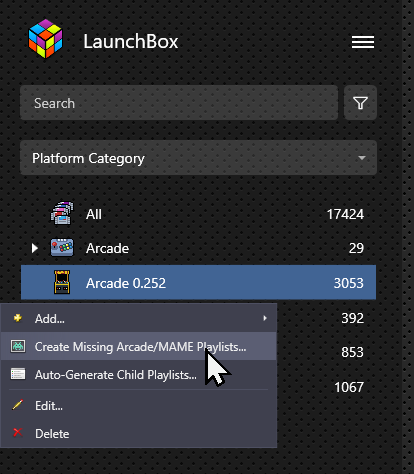Click the Arcade 0.252 cabinet icon
The height and width of the screenshot is (474, 414).
pyautogui.click(x=62, y=282)
